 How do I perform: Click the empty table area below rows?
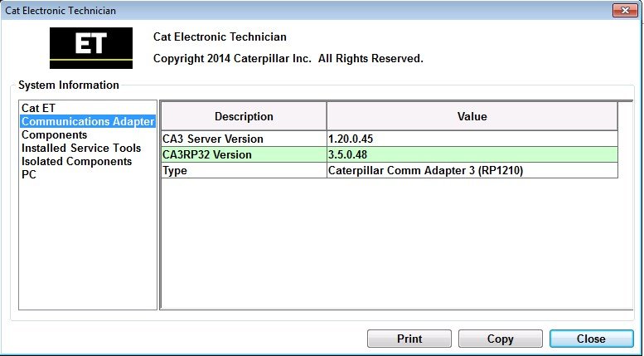click(397, 242)
